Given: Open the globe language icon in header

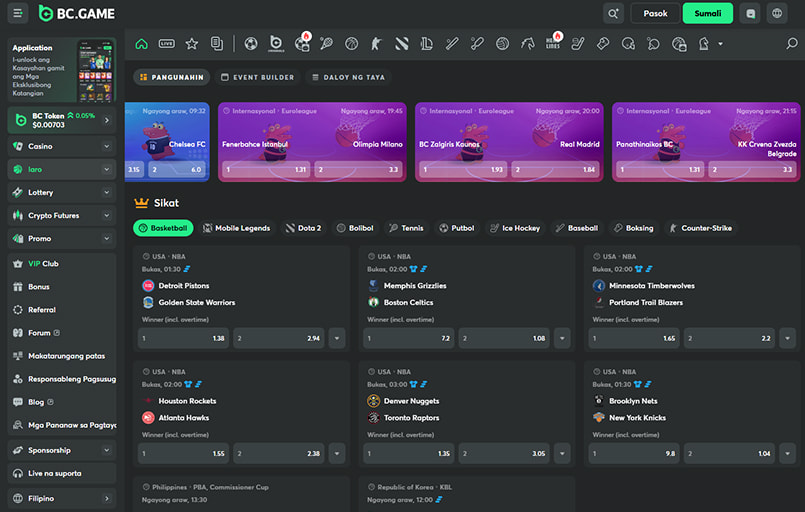Looking at the screenshot, I should pos(778,14).
